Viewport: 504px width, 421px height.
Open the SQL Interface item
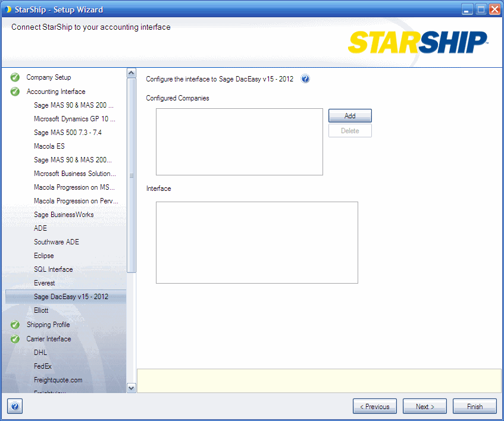coord(54,269)
